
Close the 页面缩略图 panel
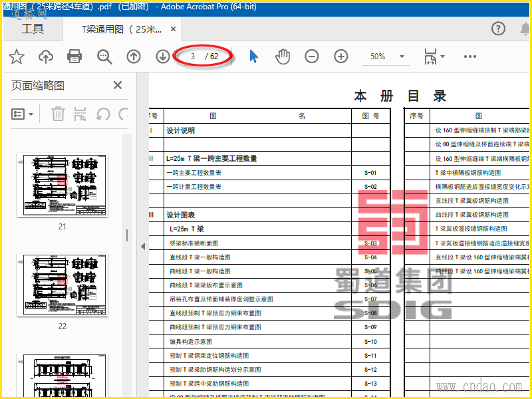point(118,85)
